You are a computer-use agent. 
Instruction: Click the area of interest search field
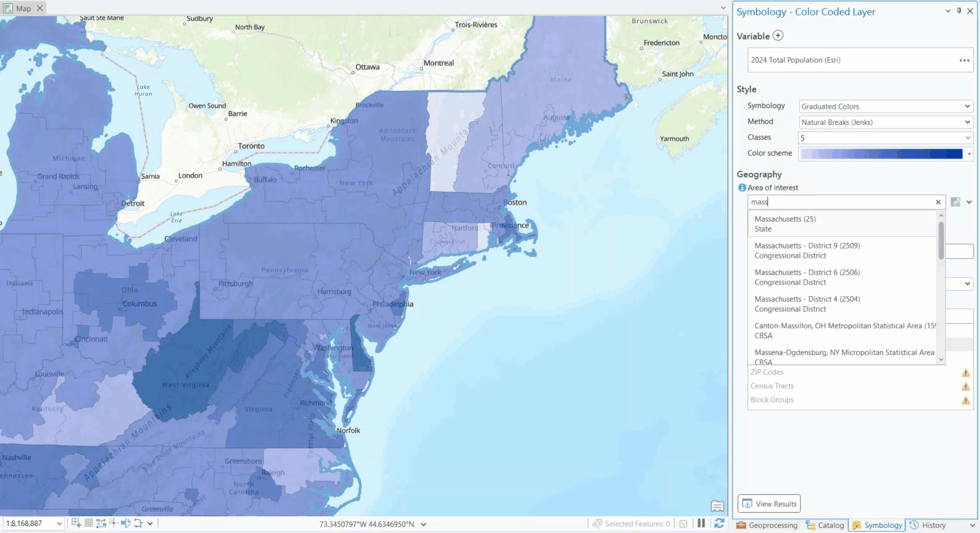click(840, 202)
